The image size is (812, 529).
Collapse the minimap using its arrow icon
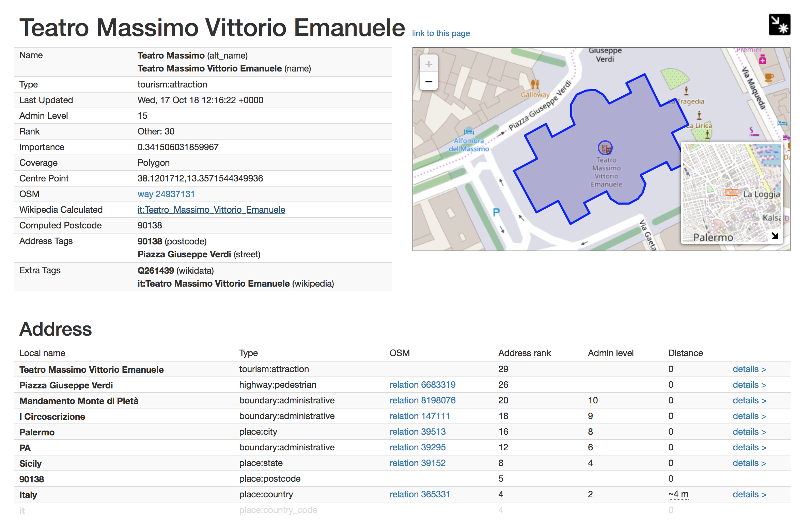click(775, 236)
